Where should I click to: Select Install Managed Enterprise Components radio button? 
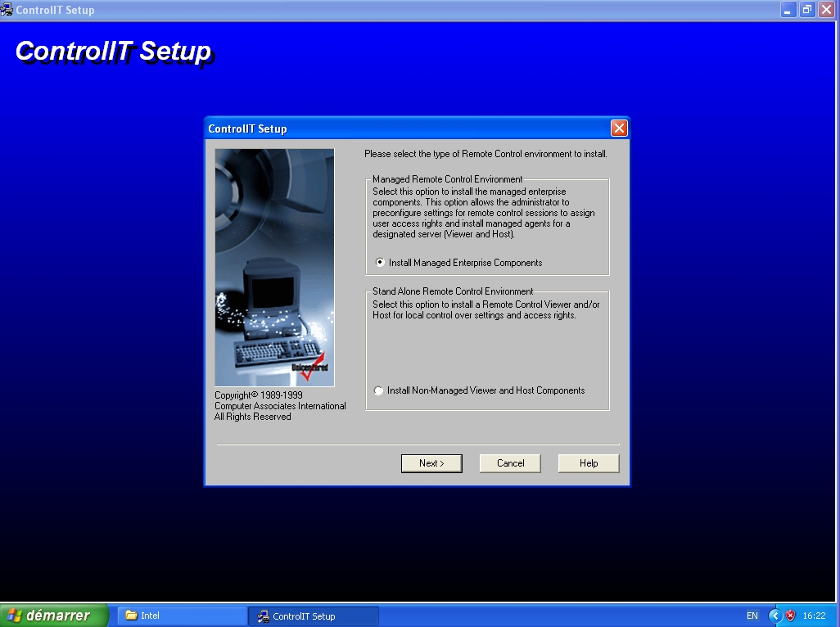[x=380, y=263]
